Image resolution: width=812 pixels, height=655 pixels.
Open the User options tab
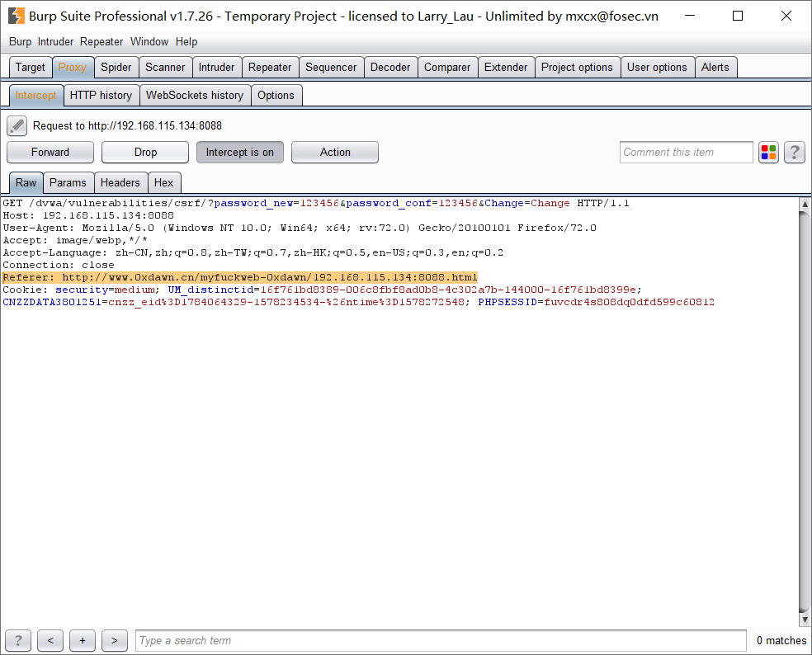coord(657,68)
